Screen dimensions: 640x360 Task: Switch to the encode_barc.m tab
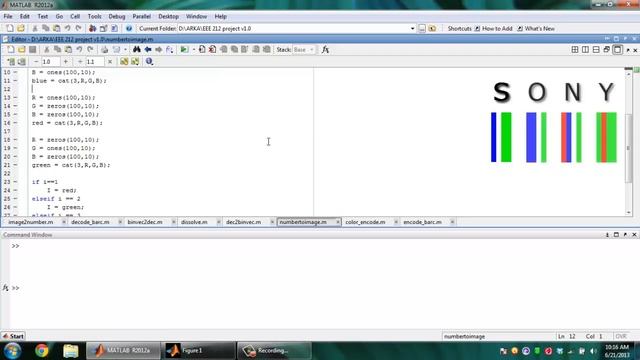click(422, 222)
